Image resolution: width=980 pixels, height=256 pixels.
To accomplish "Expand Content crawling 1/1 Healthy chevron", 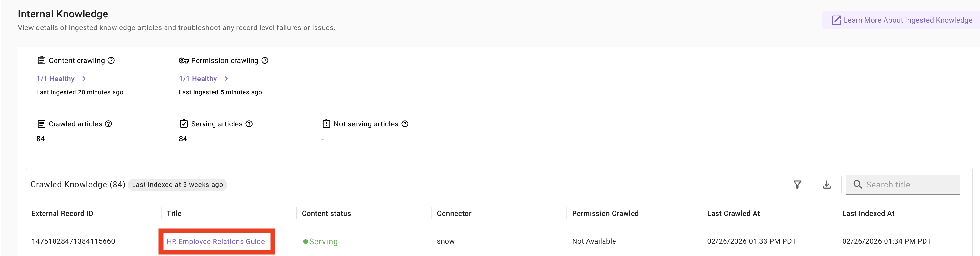I will (84, 79).
